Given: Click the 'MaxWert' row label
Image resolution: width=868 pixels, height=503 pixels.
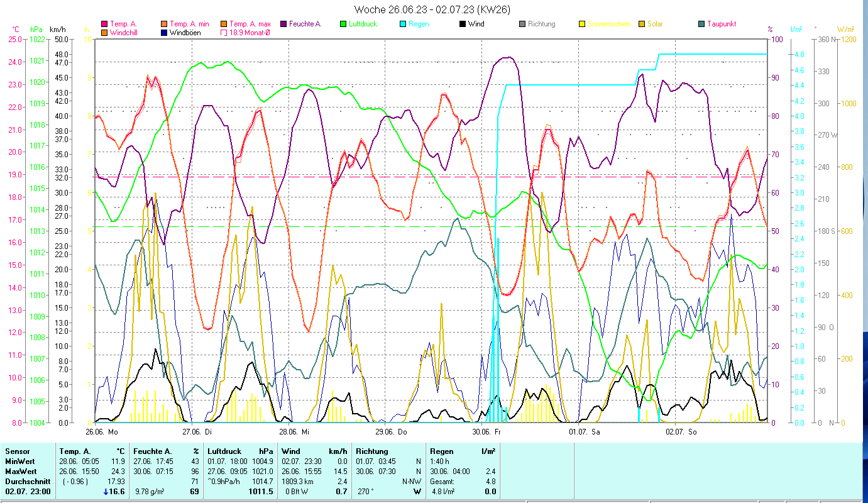Looking at the screenshot, I should click(20, 472).
